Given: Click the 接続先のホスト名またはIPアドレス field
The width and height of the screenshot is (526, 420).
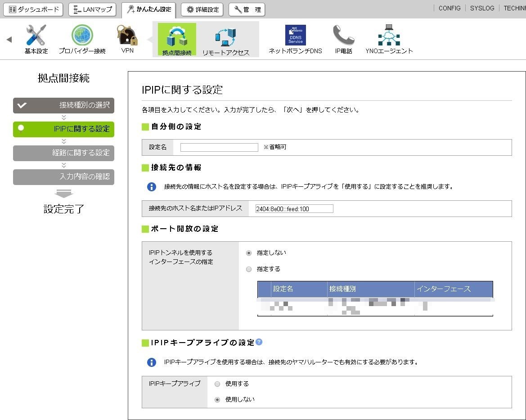Looking at the screenshot, I should pos(294,209).
